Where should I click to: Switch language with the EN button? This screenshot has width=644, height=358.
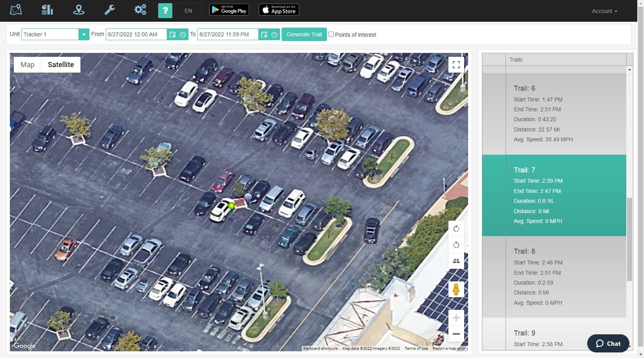pyautogui.click(x=188, y=11)
